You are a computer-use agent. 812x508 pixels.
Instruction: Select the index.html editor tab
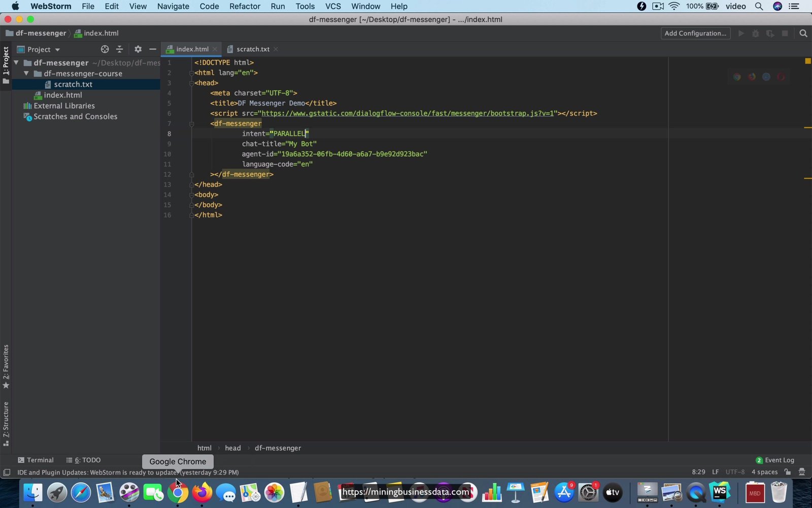[192, 49]
